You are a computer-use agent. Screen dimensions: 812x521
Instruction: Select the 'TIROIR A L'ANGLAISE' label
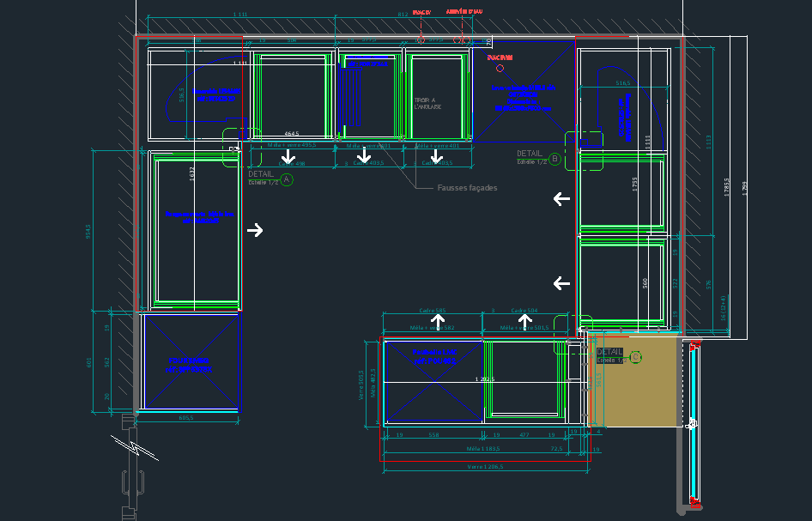(425, 102)
